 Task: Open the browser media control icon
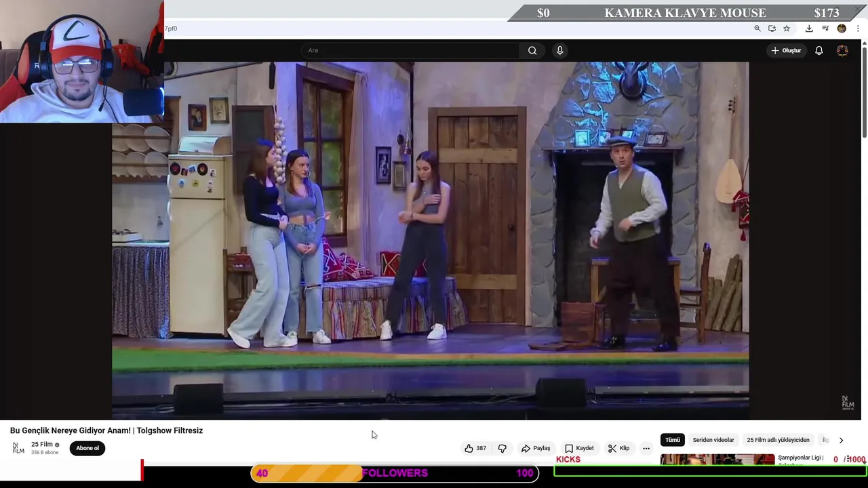point(825,28)
